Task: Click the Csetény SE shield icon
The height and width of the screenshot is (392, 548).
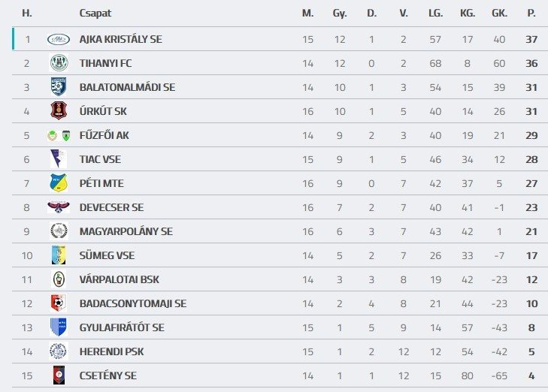Action: [59, 375]
